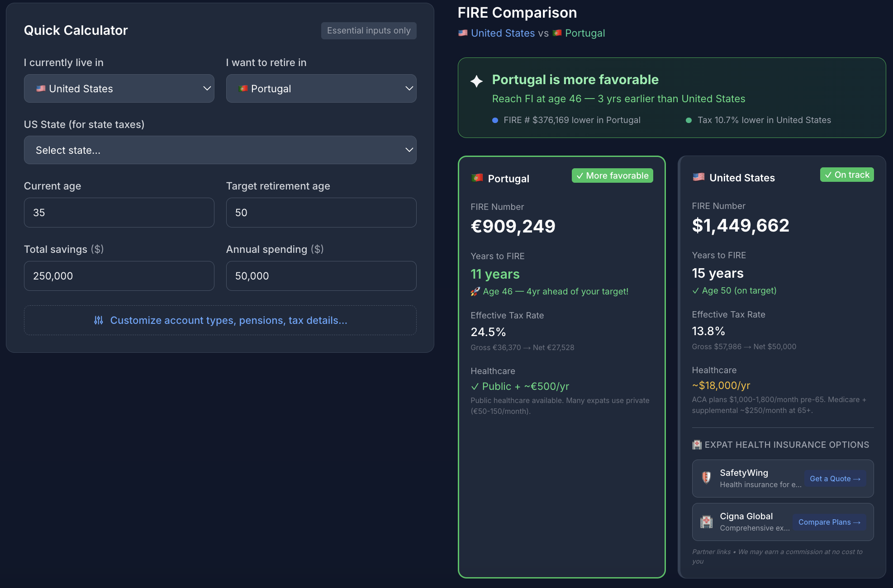This screenshot has width=893, height=588.
Task: Click the 'Portugal' link under FIRE Comparison
Action: pos(584,33)
